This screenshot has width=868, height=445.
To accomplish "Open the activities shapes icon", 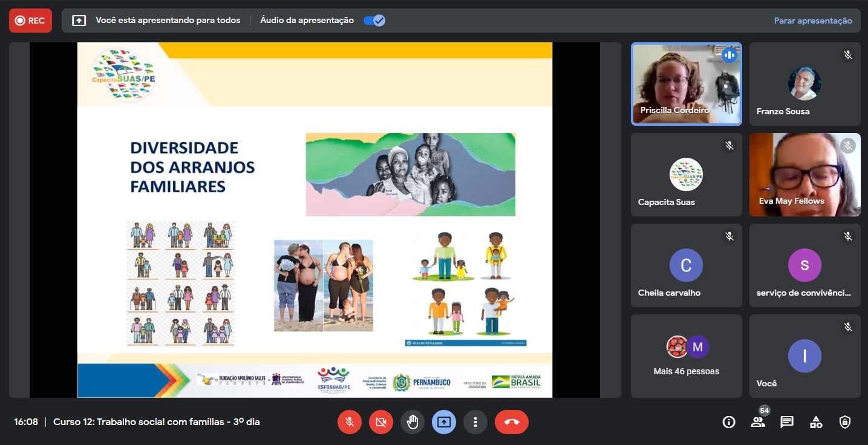I will tap(816, 422).
